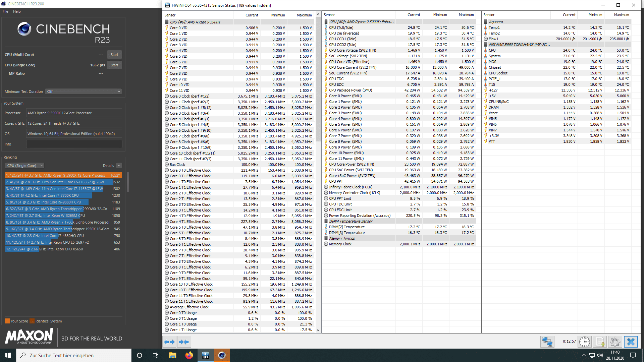Open the network status tray icon
Viewport: 644px width, 362px height.
[x=592, y=355]
